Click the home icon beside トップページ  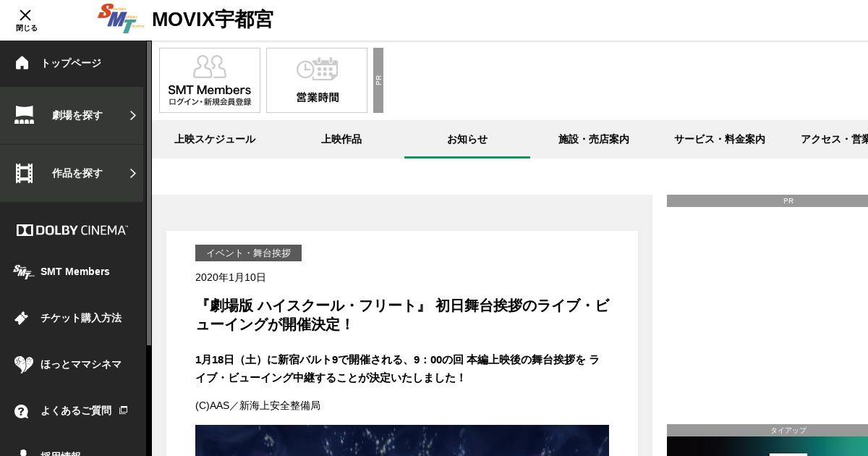tap(22, 63)
